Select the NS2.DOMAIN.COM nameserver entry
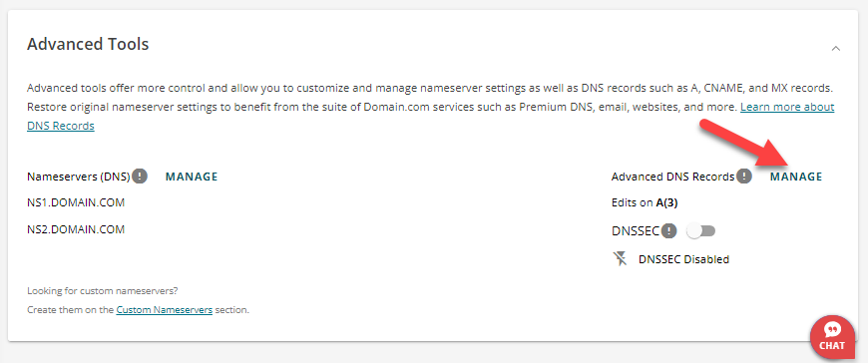Viewport: 868px width, 363px height. [x=76, y=229]
